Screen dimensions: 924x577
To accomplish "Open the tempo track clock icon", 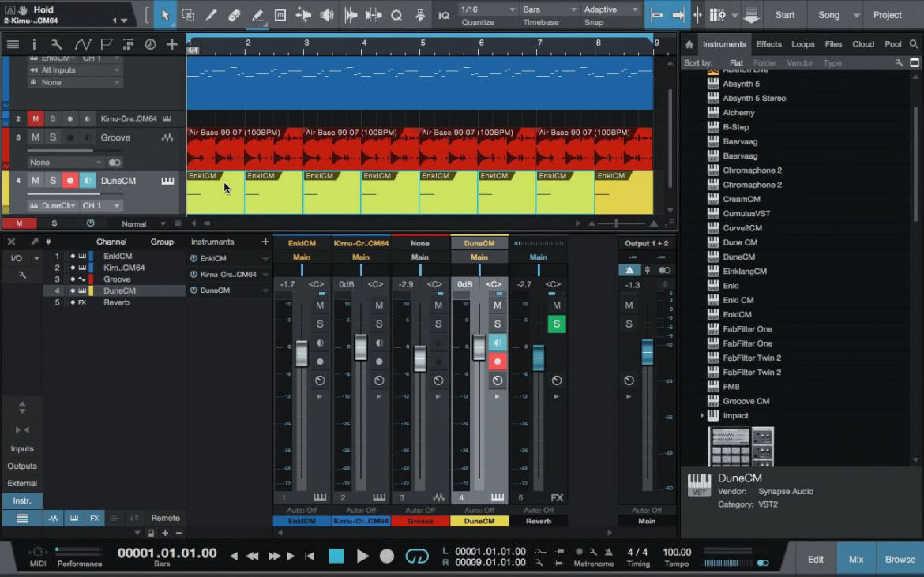I will click(150, 44).
